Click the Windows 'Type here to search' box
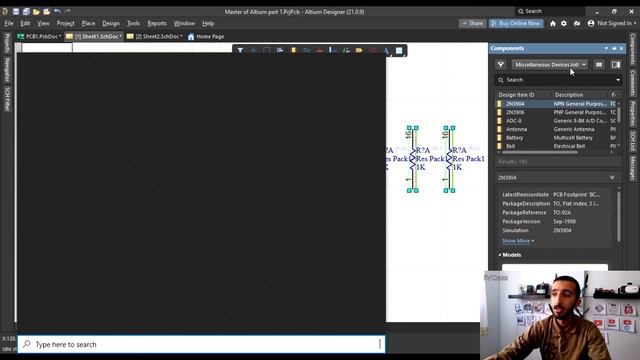Image resolution: width=640 pixels, height=360 pixels. click(x=201, y=344)
